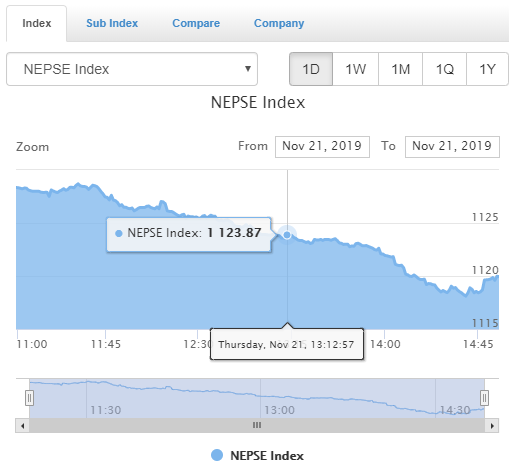Edit the From date field

click(x=322, y=147)
